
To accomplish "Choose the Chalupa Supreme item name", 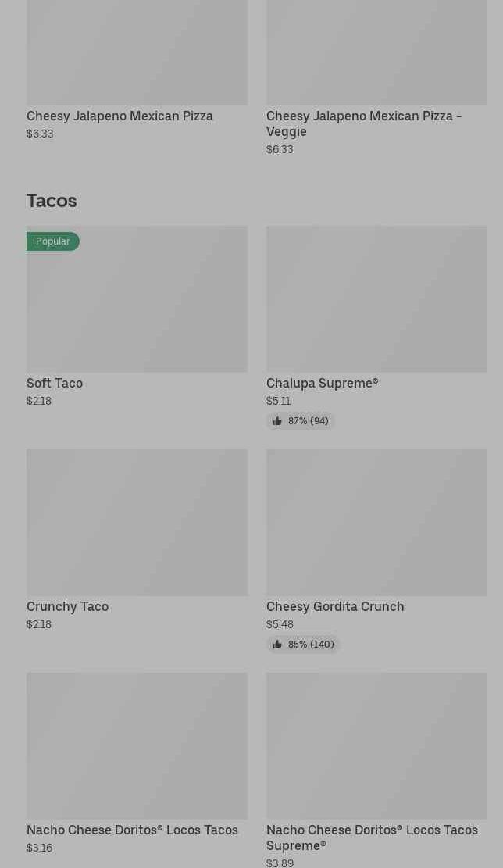I will [x=322, y=383].
